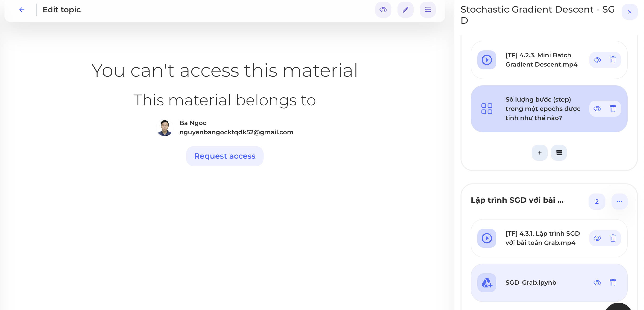The image size is (644, 310).
Task: Click the Edit topic header title
Action: pos(61,10)
